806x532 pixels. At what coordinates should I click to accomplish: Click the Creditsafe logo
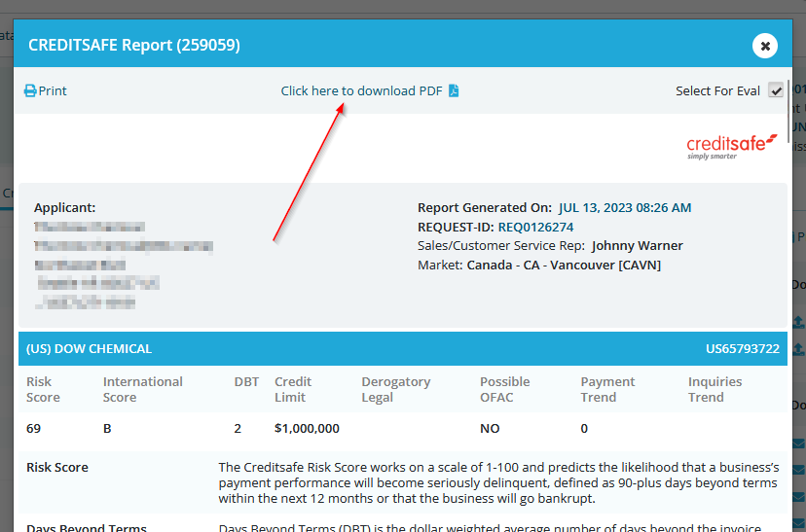(x=731, y=146)
